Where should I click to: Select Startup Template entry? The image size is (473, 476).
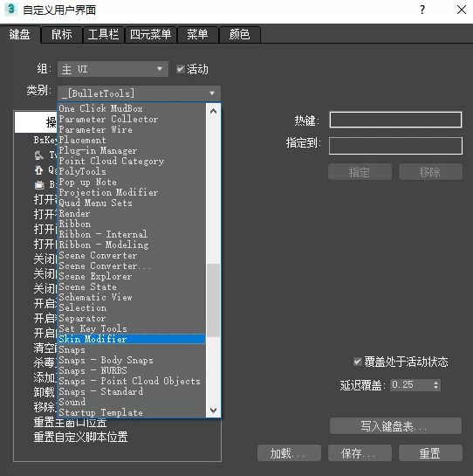click(x=132, y=412)
